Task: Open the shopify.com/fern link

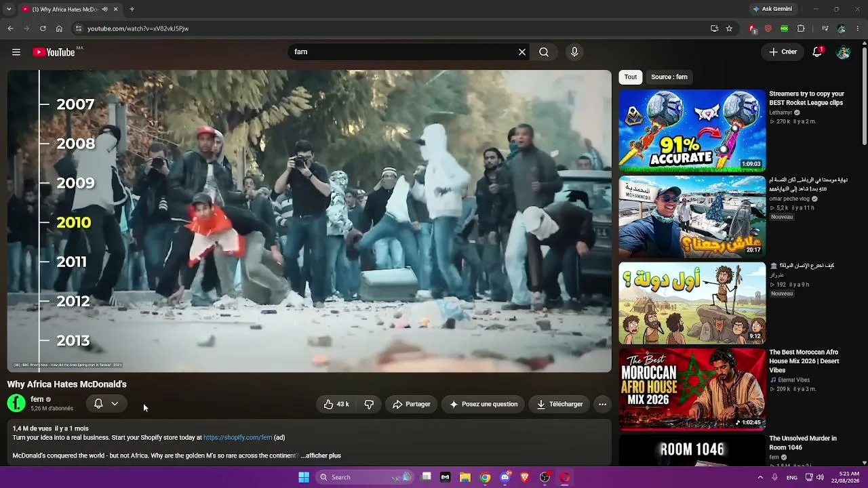Action: (238, 438)
